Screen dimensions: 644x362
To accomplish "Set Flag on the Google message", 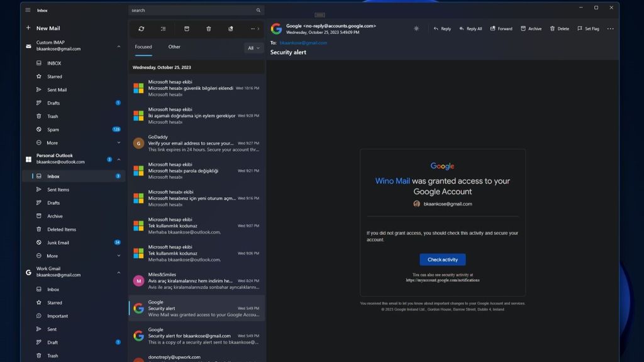I will tap(589, 28).
